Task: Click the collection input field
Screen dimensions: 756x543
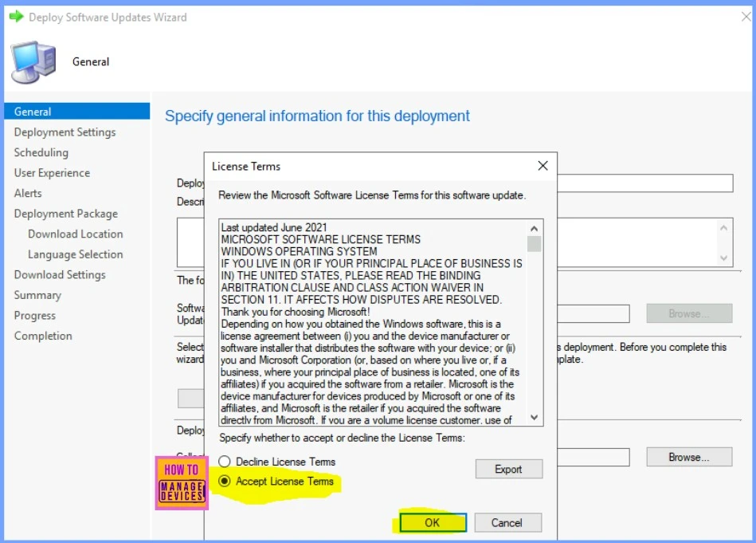Action: (x=593, y=457)
